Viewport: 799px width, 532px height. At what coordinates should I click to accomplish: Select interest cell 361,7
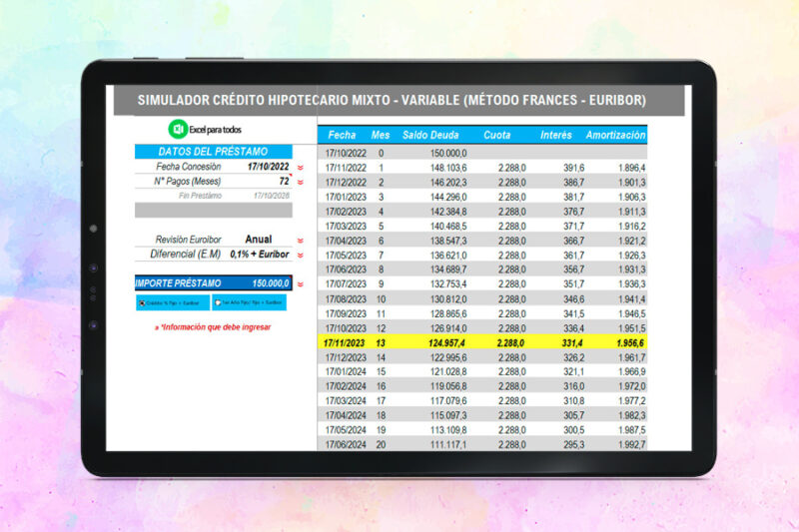(x=573, y=256)
